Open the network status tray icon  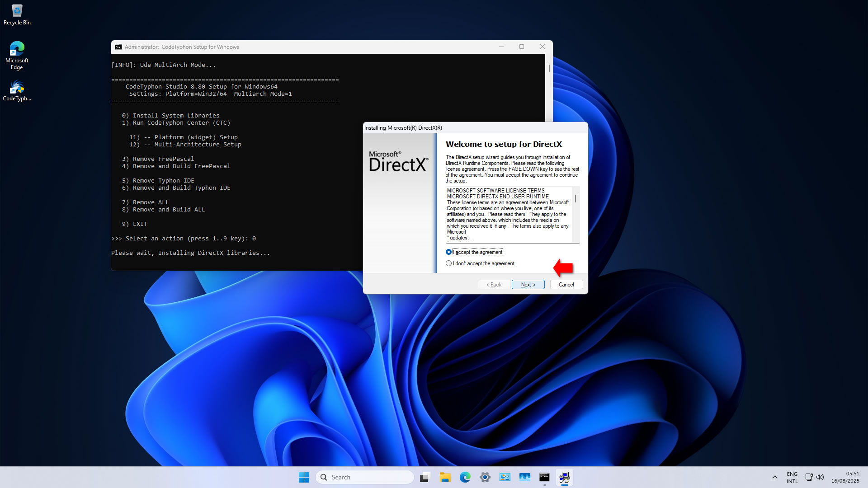[809, 477]
